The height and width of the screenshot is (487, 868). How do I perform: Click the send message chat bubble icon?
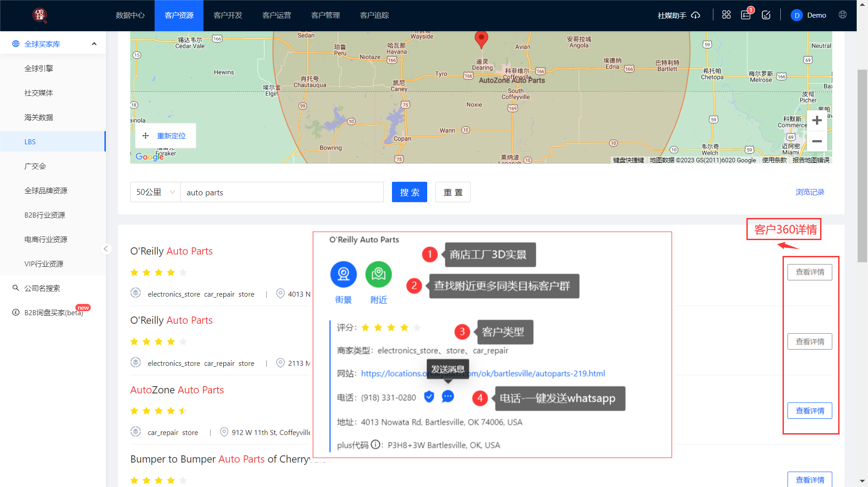pos(448,397)
